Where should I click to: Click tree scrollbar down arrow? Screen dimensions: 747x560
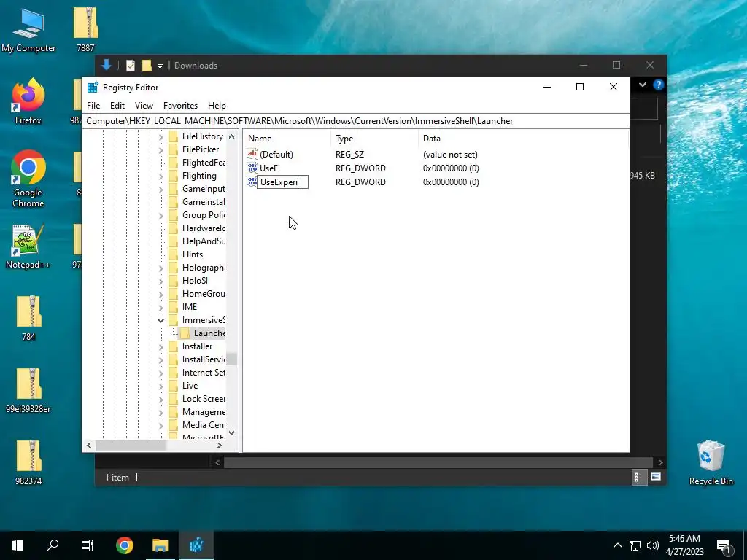coord(231,433)
